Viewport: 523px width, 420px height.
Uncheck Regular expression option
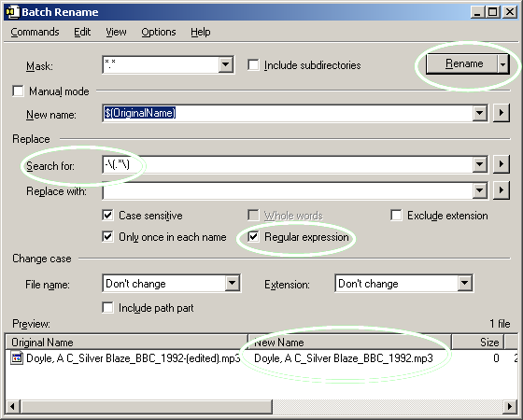click(x=253, y=237)
